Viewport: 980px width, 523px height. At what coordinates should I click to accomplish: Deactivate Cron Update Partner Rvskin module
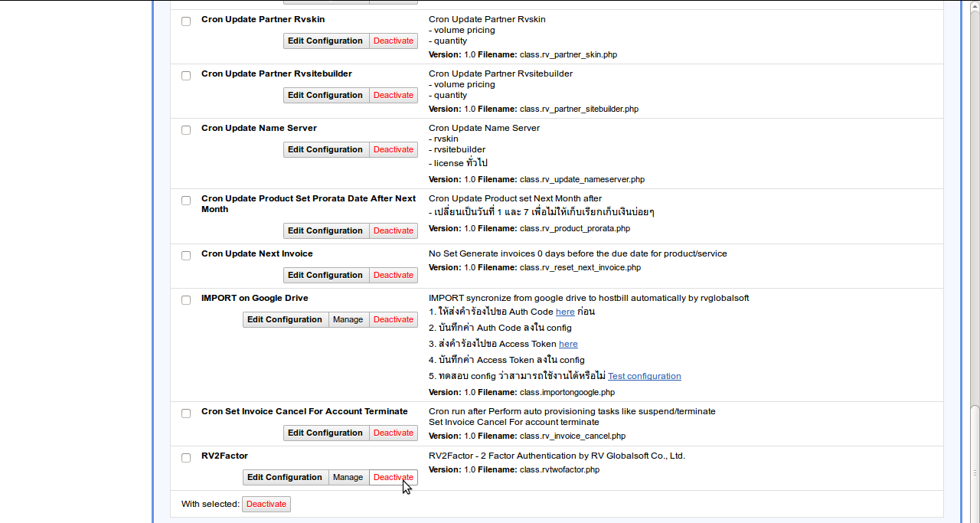[x=394, y=41]
